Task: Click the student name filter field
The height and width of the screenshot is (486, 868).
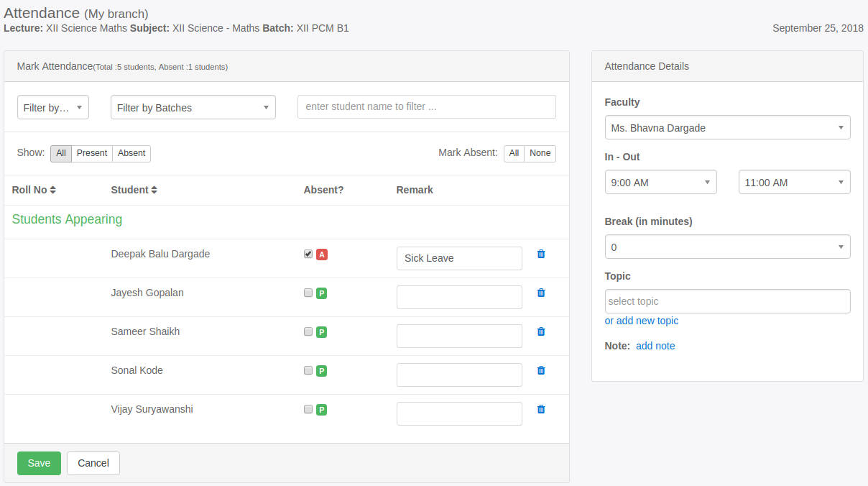Action: pyautogui.click(x=426, y=106)
